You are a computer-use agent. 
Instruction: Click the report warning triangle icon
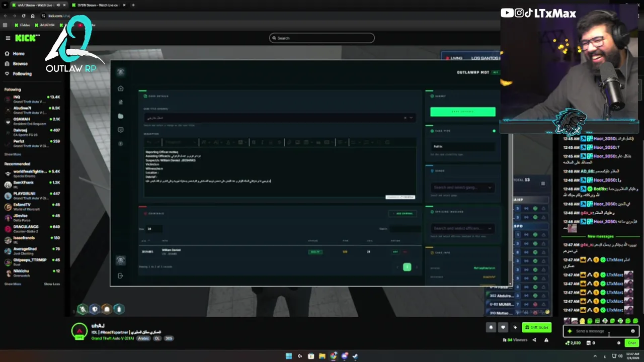click(x=546, y=340)
